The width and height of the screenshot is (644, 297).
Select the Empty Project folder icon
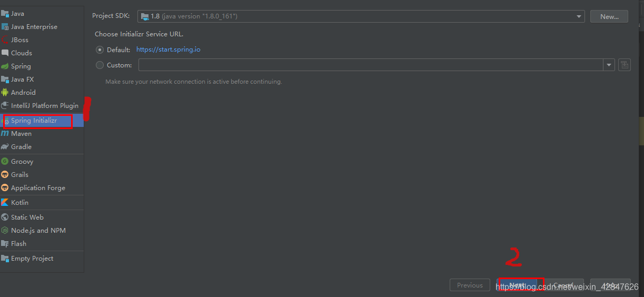pos(5,259)
